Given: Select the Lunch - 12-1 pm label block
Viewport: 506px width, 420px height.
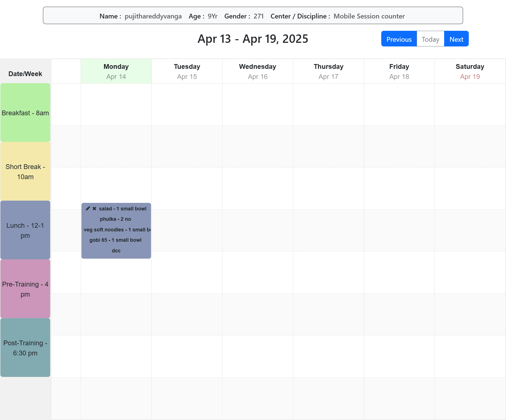Looking at the screenshot, I should [x=25, y=230].
